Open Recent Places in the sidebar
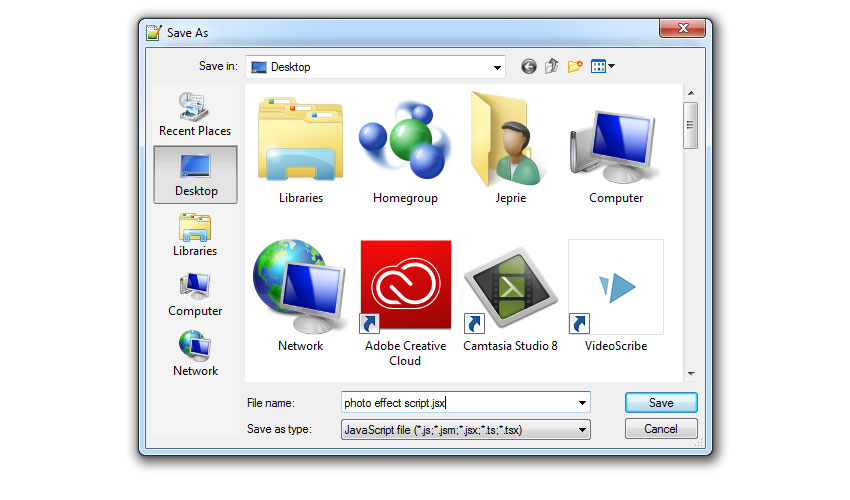 (x=195, y=114)
